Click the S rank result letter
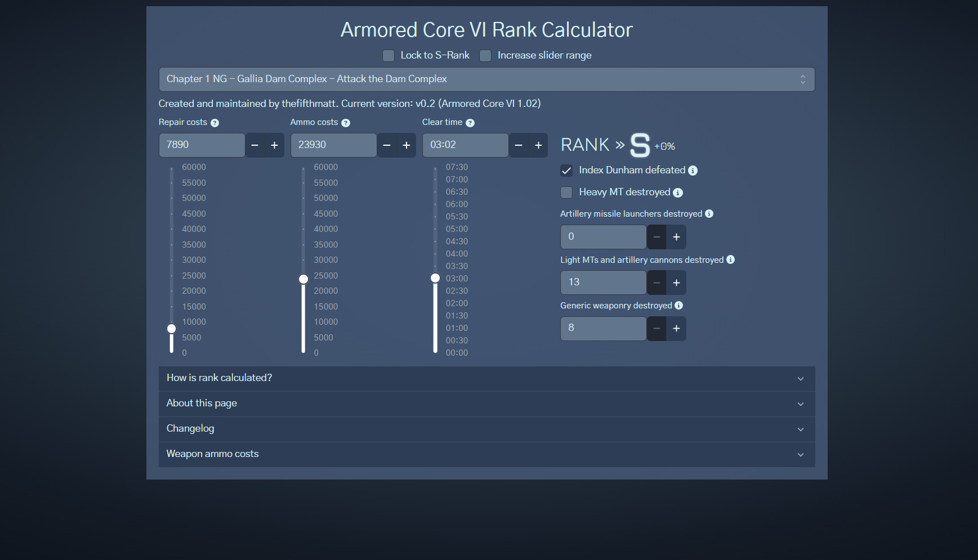The height and width of the screenshot is (560, 978). 640,145
